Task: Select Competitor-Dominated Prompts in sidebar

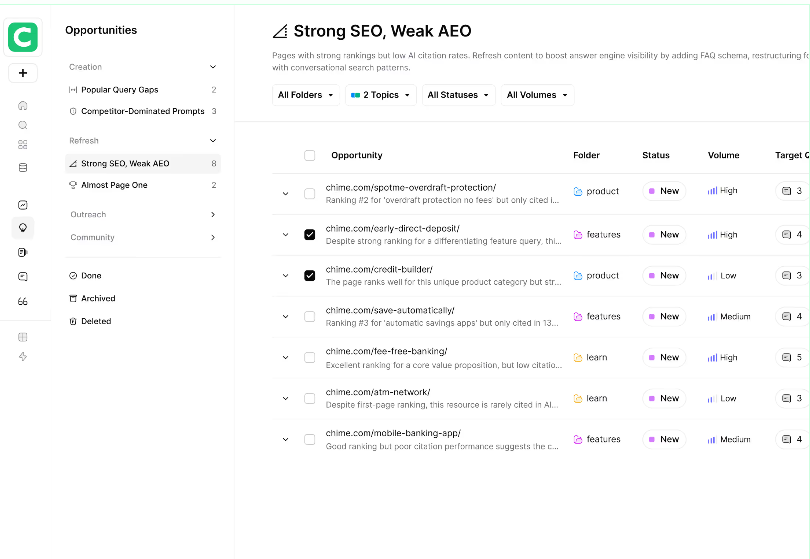Action: [143, 111]
